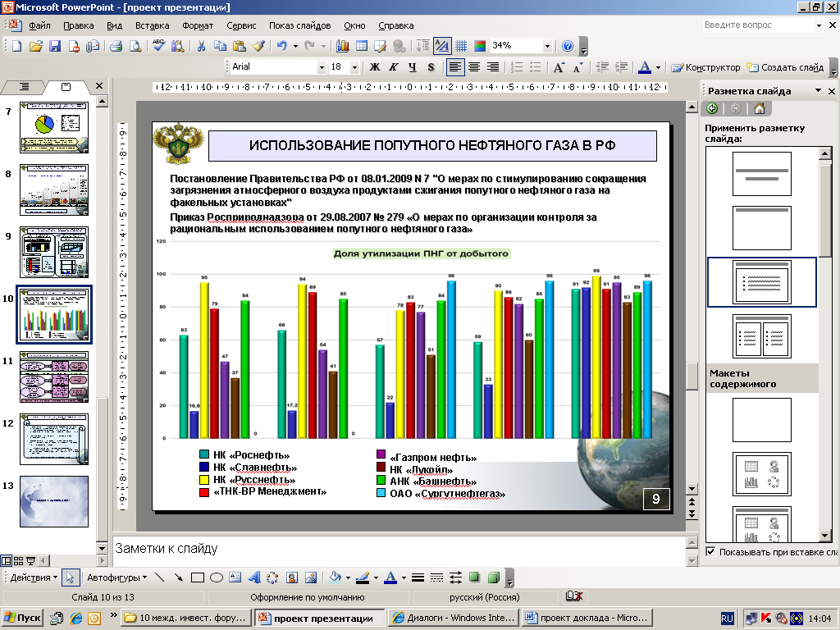Open the Показ слайдов menu
840x630 pixels.
pos(300,25)
